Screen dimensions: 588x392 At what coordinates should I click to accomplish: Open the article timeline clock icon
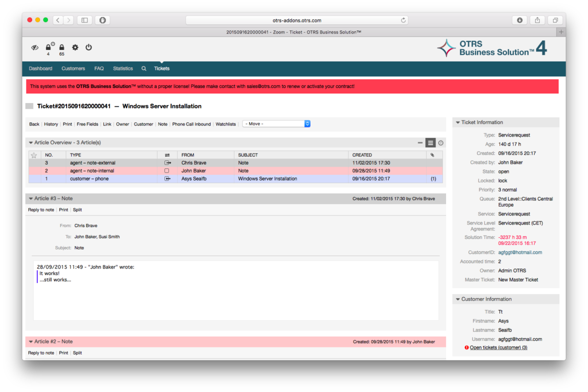point(440,143)
